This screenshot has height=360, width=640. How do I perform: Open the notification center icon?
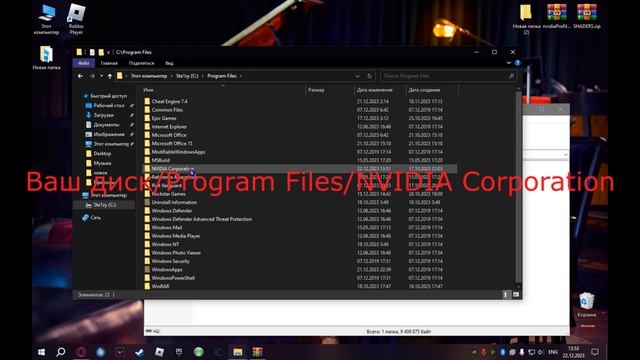(x=595, y=352)
